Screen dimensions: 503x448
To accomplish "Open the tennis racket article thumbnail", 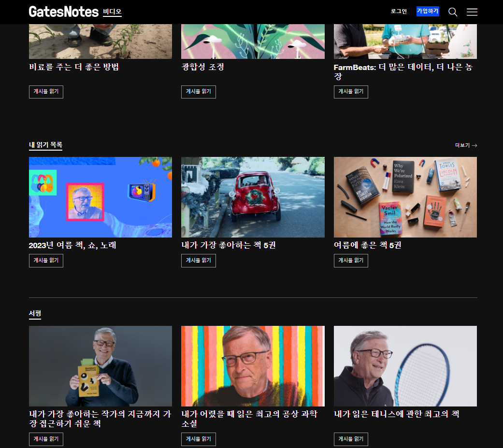I will pyautogui.click(x=405, y=366).
